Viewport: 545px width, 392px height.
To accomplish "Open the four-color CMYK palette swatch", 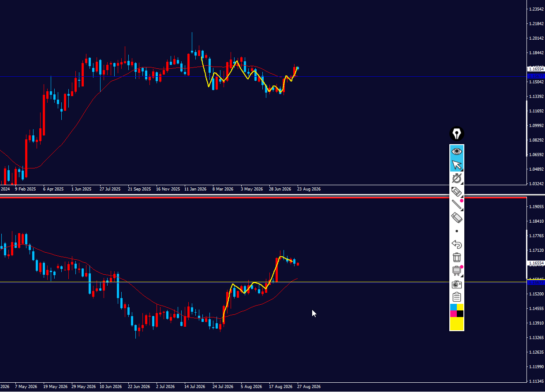I will click(457, 310).
